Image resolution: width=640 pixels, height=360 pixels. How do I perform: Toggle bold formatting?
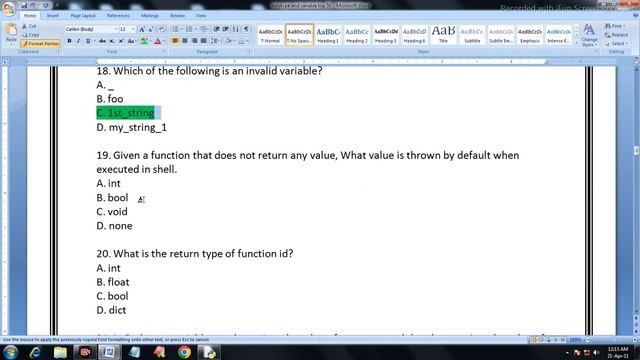pos(69,41)
